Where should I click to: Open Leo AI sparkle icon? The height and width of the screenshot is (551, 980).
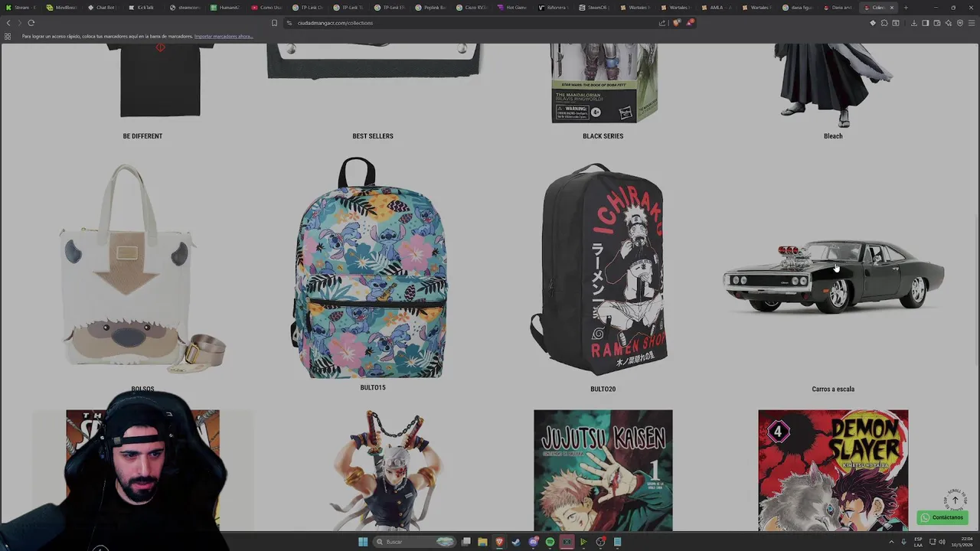pos(949,23)
